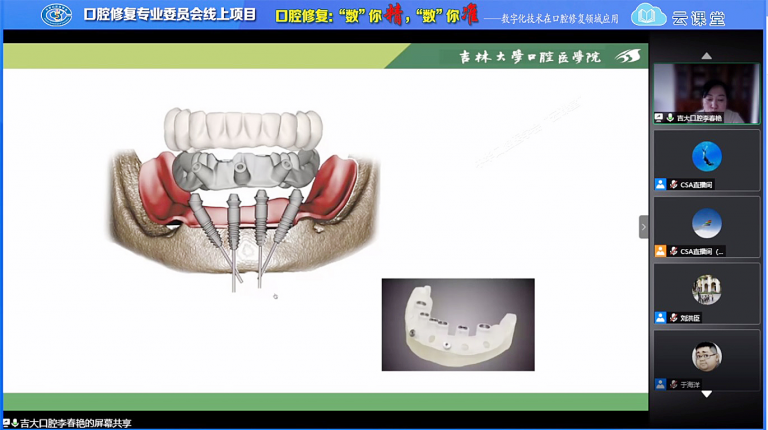
Task: Select 吉大口腔李春艳 speaker video tile
Action: coord(706,89)
